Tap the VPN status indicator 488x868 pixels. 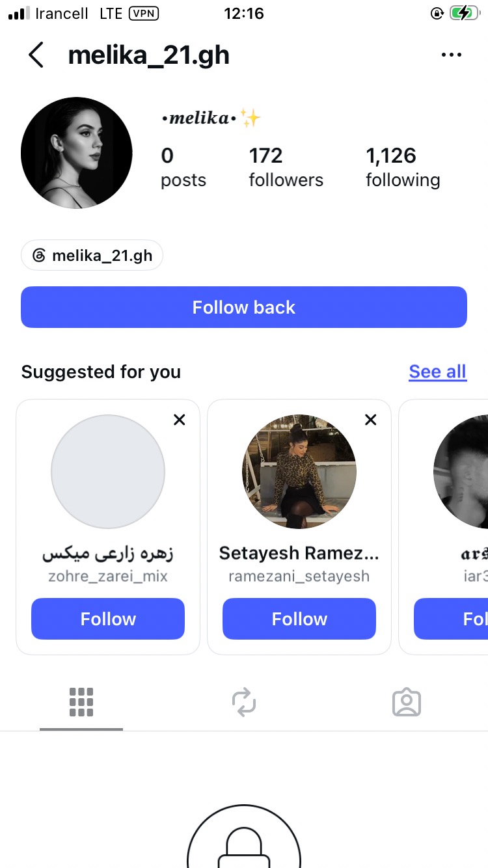[144, 14]
